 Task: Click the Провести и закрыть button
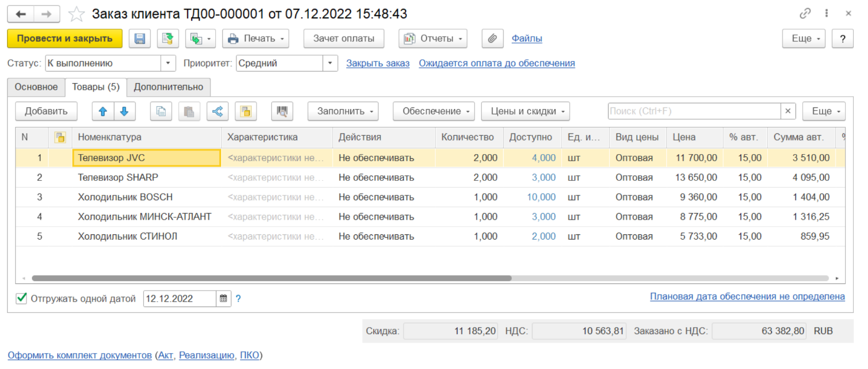point(65,38)
